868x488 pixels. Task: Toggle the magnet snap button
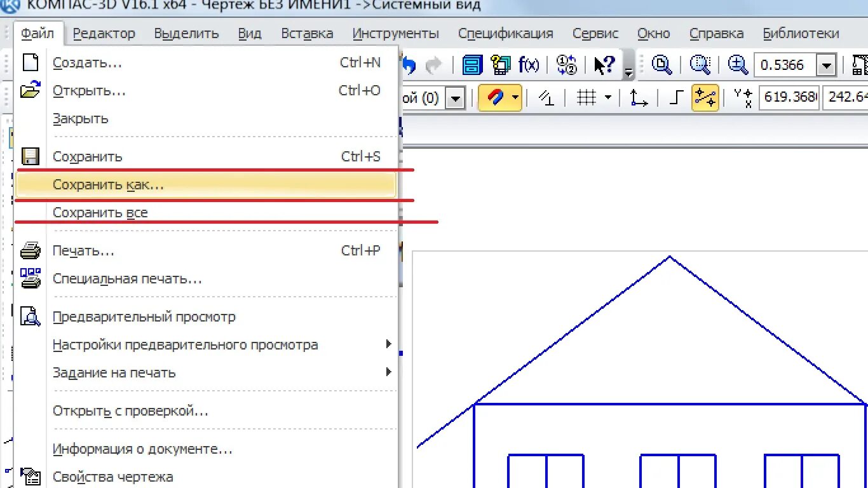coord(494,98)
